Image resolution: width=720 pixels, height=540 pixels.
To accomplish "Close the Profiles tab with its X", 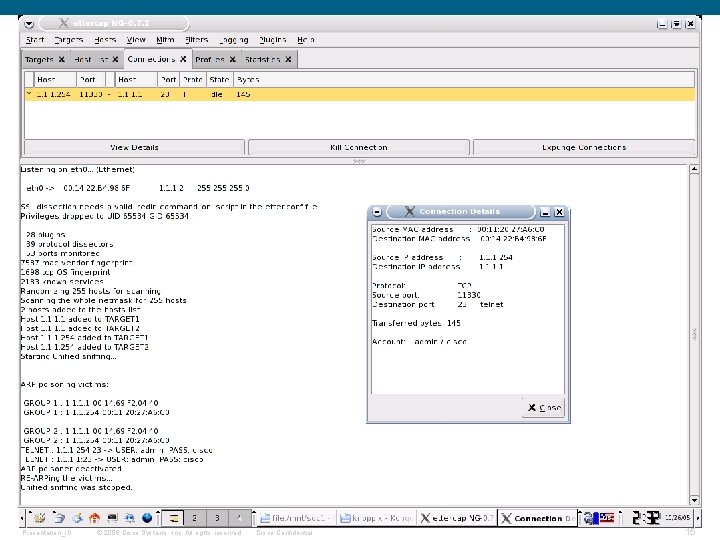I will (x=233, y=59).
